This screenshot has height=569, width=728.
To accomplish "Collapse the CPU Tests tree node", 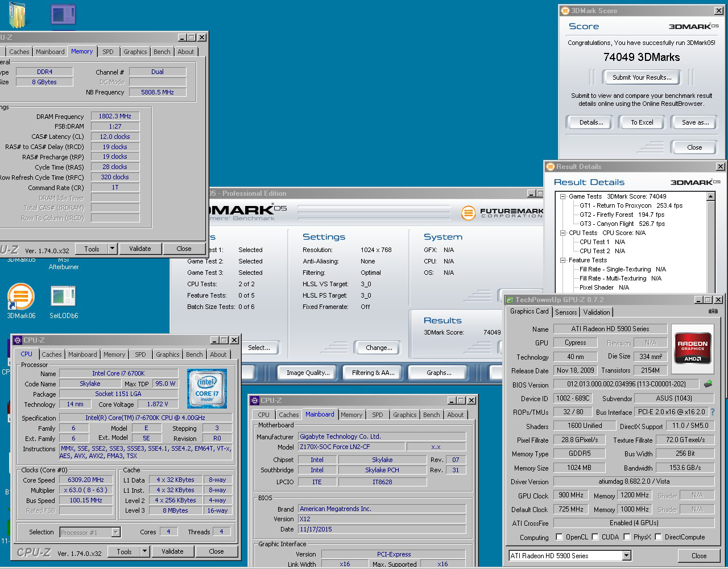I will click(x=562, y=233).
